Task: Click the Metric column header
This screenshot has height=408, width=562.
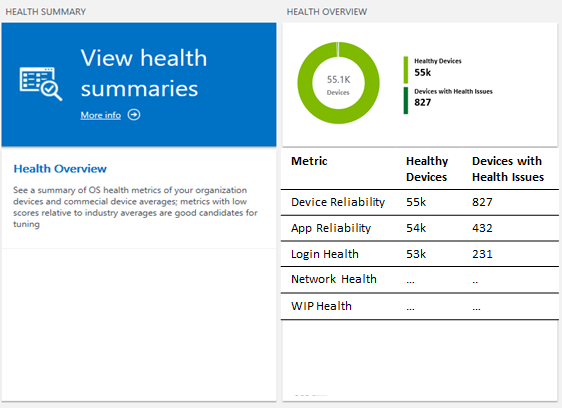Action: (x=309, y=161)
